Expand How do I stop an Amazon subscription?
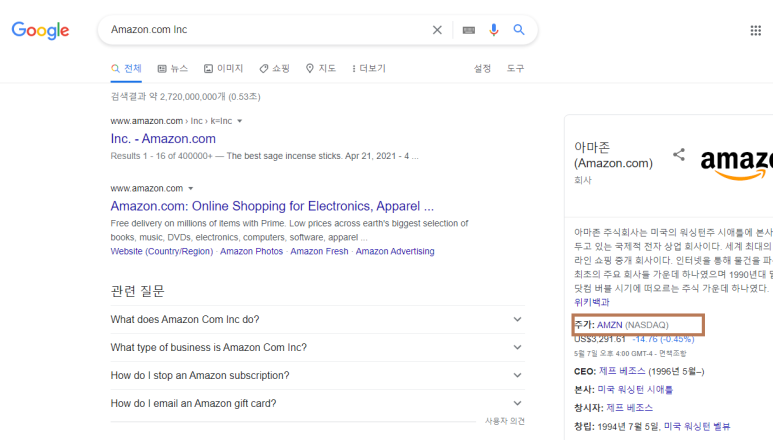 (317, 375)
